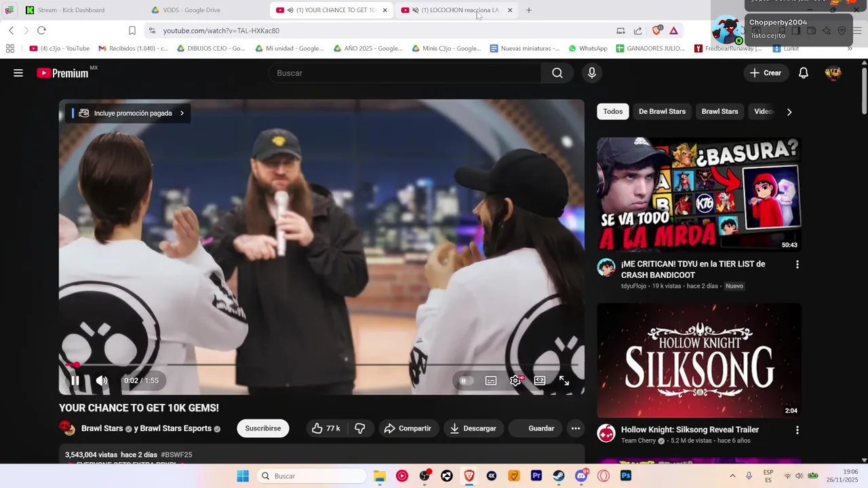Open Team Cherry channel avatar
This screenshot has height=488, width=868.
(606, 433)
